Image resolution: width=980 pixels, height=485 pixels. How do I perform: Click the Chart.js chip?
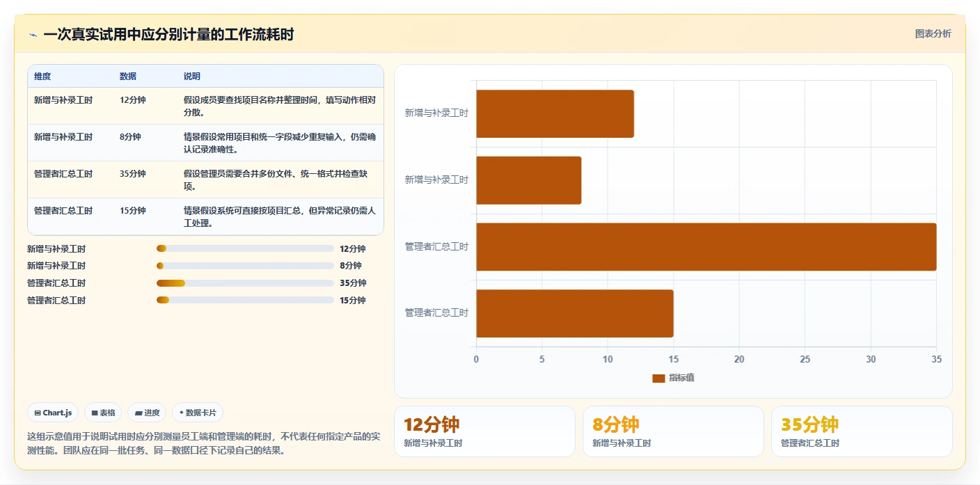click(54, 413)
